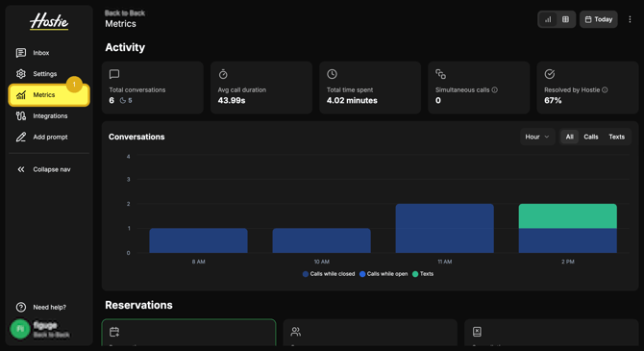Click the cancelled document icon card
Viewport: 644px width, 351px height.
477,332
